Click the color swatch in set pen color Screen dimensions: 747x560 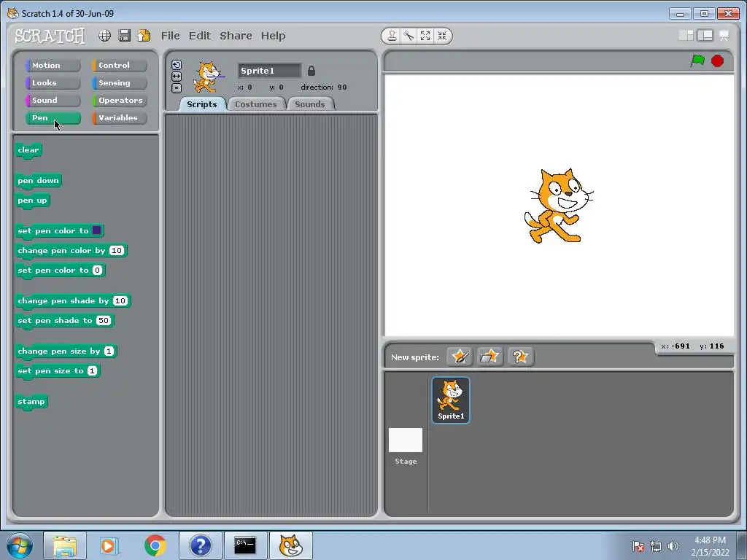coord(96,230)
